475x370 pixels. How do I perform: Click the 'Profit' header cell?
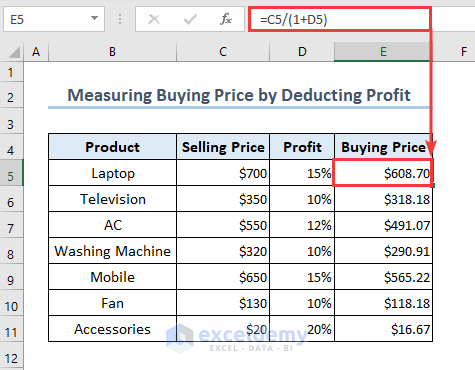[x=302, y=147]
